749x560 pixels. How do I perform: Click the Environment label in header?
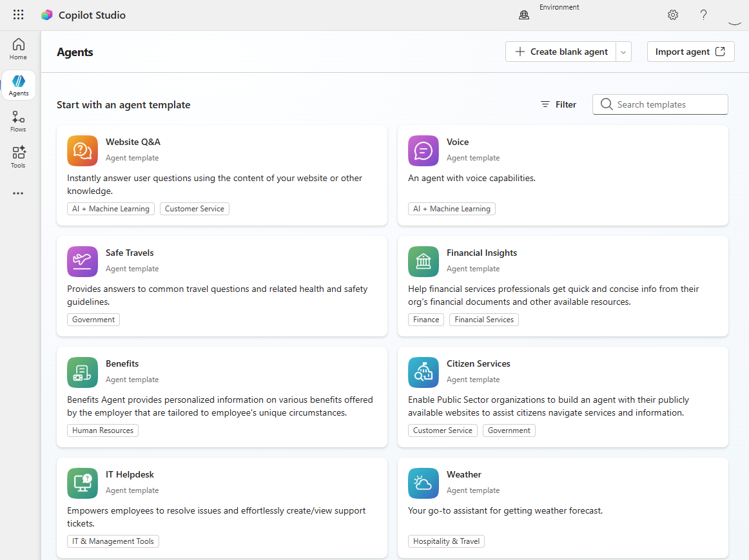559,7
